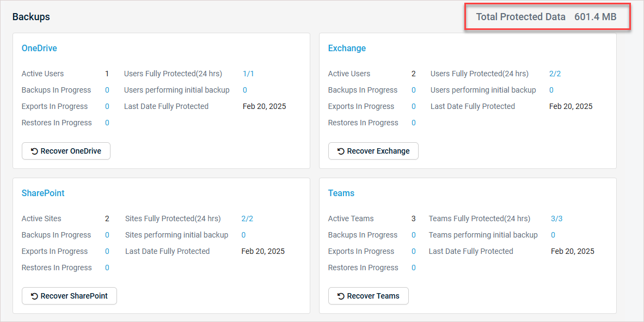Open the Exchange card title link
Image resolution: width=644 pixels, height=322 pixels.
(347, 48)
